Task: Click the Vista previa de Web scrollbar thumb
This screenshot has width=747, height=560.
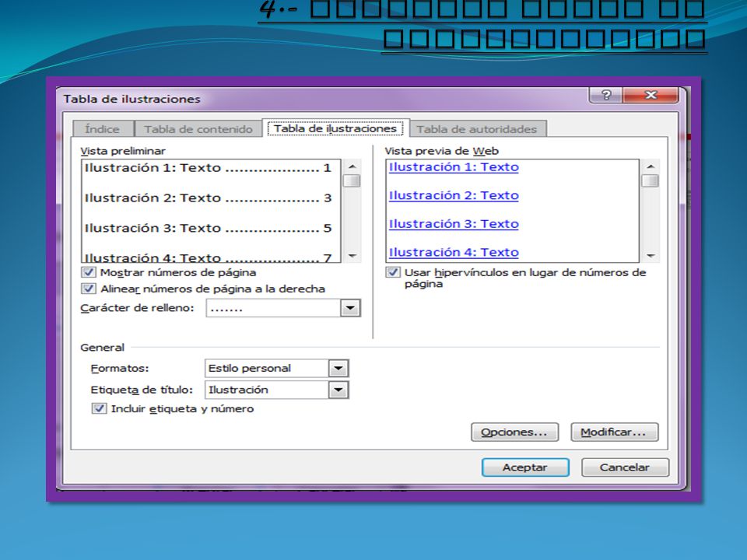Action: pos(651,181)
